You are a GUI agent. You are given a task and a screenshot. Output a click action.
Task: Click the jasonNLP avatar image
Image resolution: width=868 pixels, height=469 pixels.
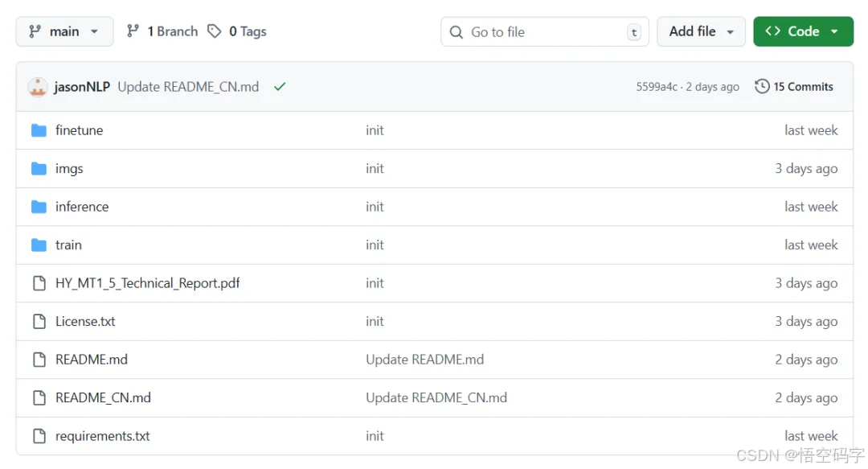38,87
